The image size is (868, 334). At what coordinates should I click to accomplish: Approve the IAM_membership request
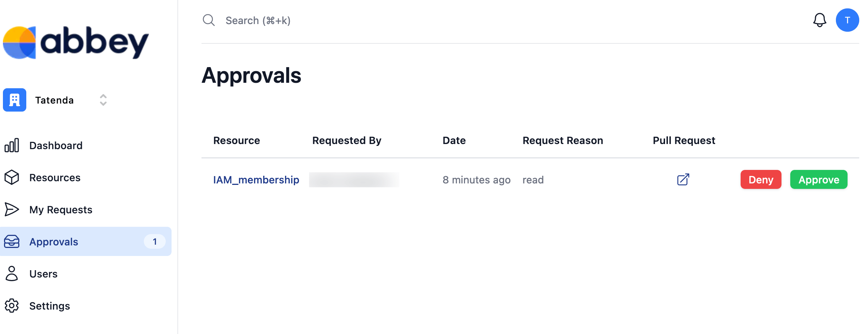(x=819, y=179)
